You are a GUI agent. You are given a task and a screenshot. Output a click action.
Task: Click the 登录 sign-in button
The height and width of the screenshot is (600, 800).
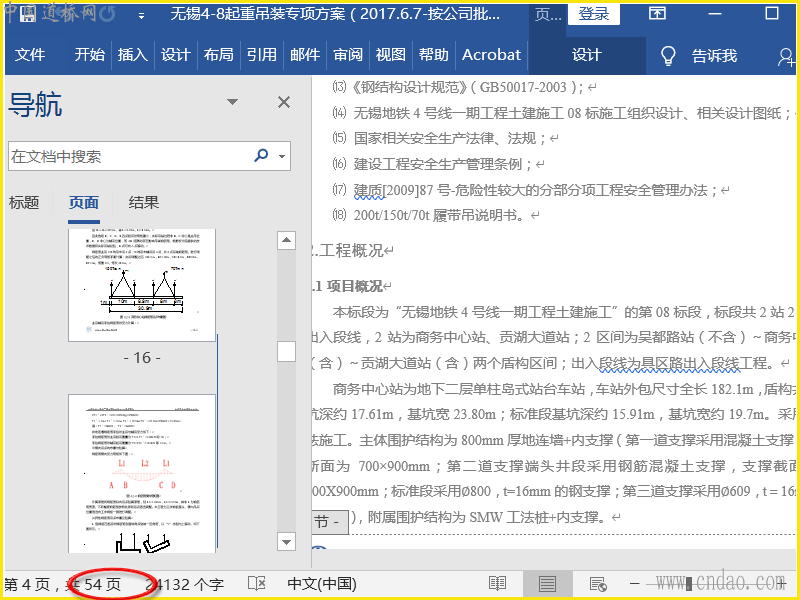click(x=594, y=14)
